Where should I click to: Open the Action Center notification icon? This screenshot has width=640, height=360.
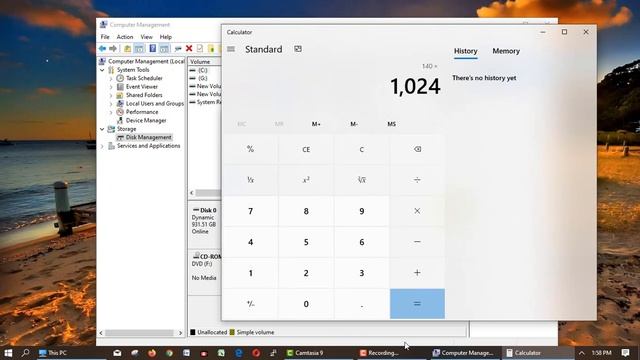[x=625, y=353]
